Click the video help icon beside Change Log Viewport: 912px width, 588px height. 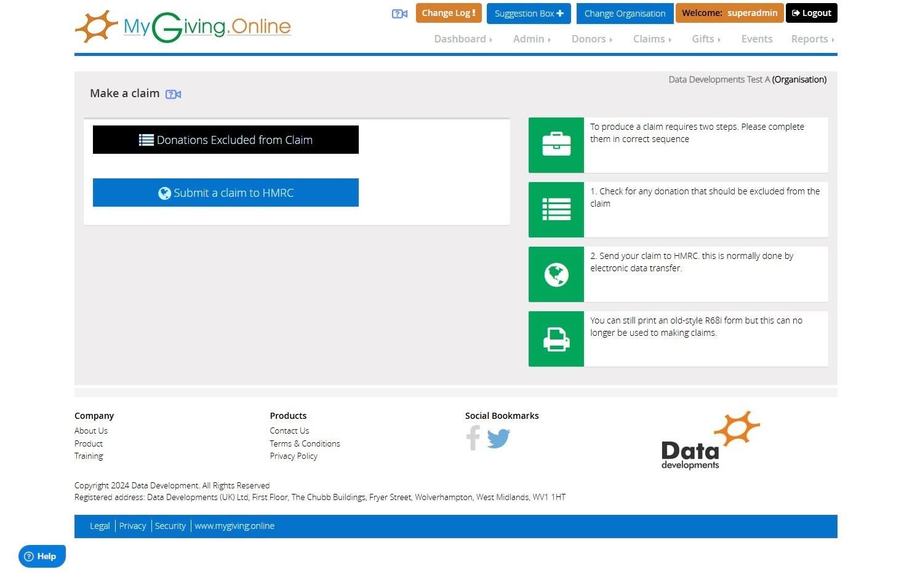coord(399,14)
